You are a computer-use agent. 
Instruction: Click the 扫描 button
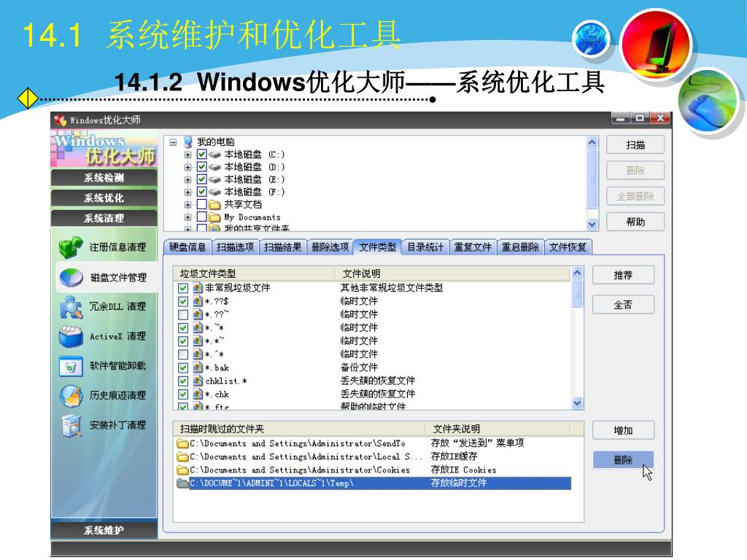coord(635,145)
